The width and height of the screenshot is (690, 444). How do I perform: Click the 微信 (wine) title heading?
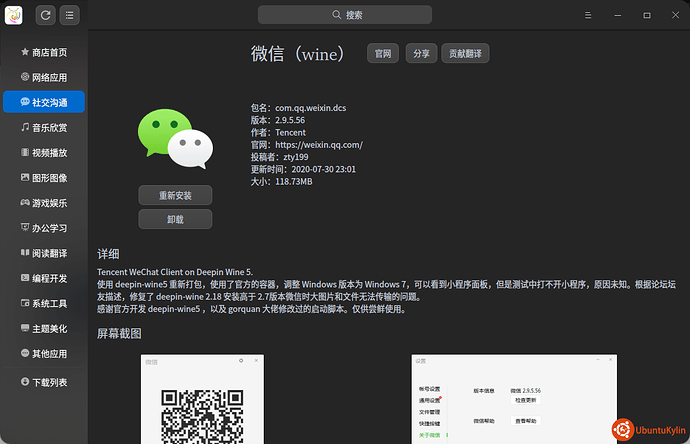297,54
